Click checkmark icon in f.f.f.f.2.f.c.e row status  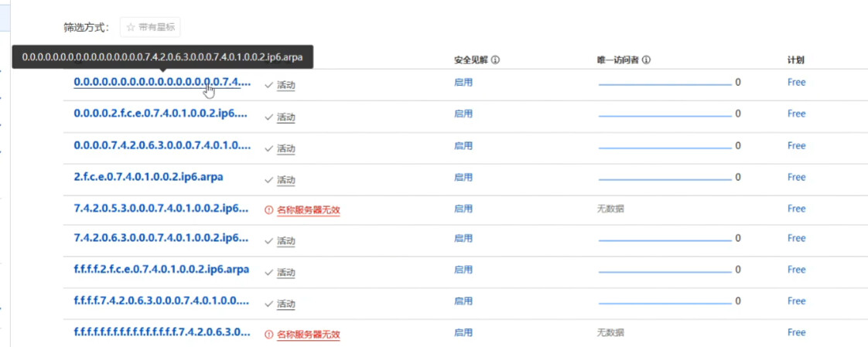[x=268, y=273]
